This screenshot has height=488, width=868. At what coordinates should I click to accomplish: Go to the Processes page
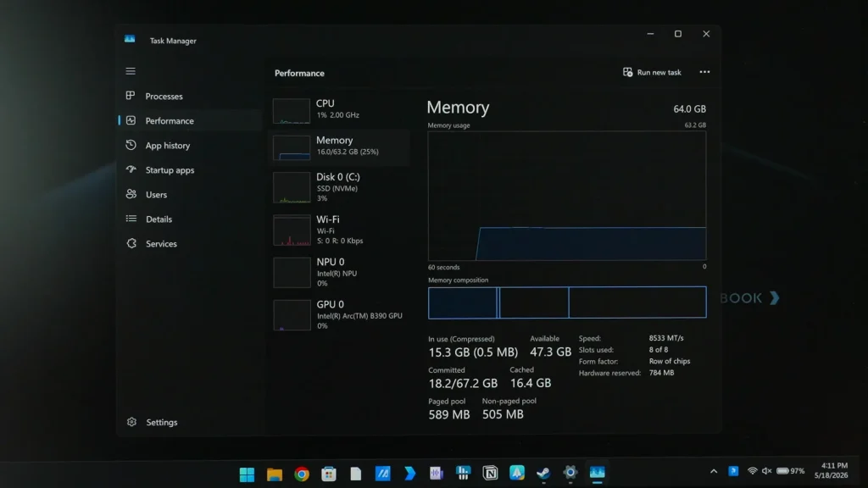(x=190, y=97)
